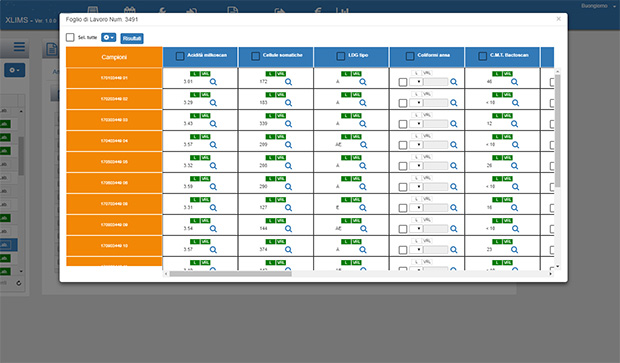Tick Coliformi checkbox in acidità 3.01 row
The width and height of the screenshot is (620, 363).
(x=403, y=82)
